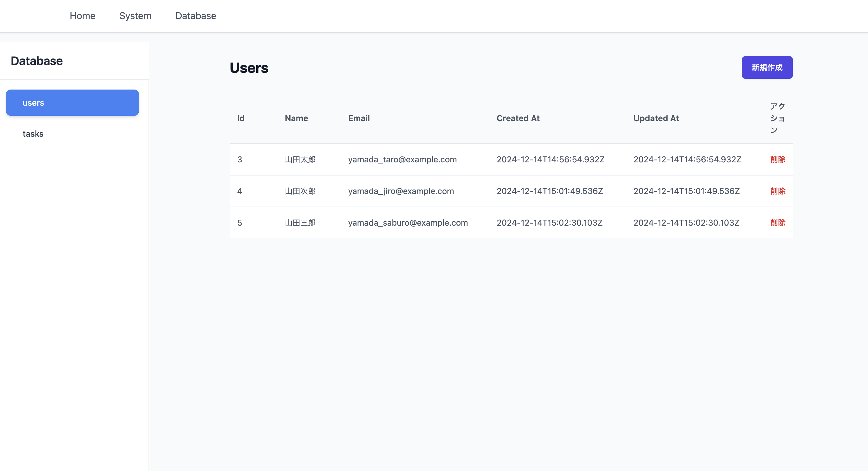Click the yamada_taro@example.com email cell
The width and height of the screenshot is (868, 471).
pos(402,159)
